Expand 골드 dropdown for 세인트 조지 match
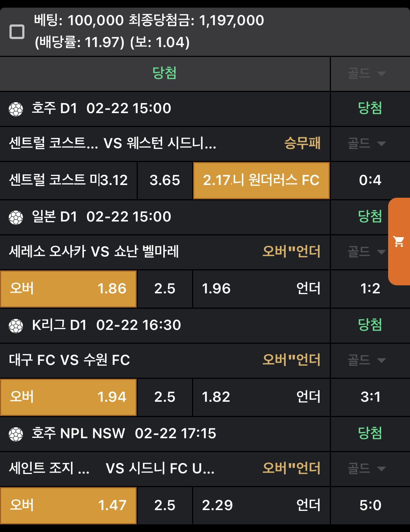 point(367,469)
